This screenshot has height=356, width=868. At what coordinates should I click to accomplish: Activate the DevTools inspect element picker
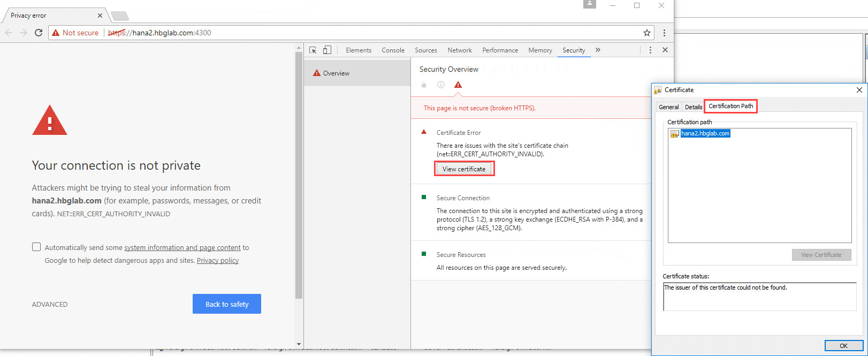coord(313,50)
